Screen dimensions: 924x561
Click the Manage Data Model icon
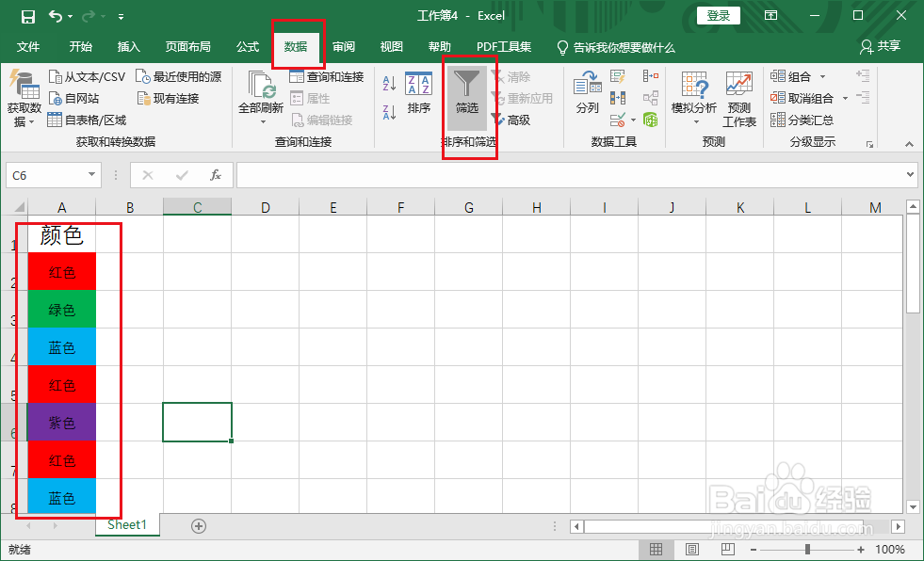[651, 120]
